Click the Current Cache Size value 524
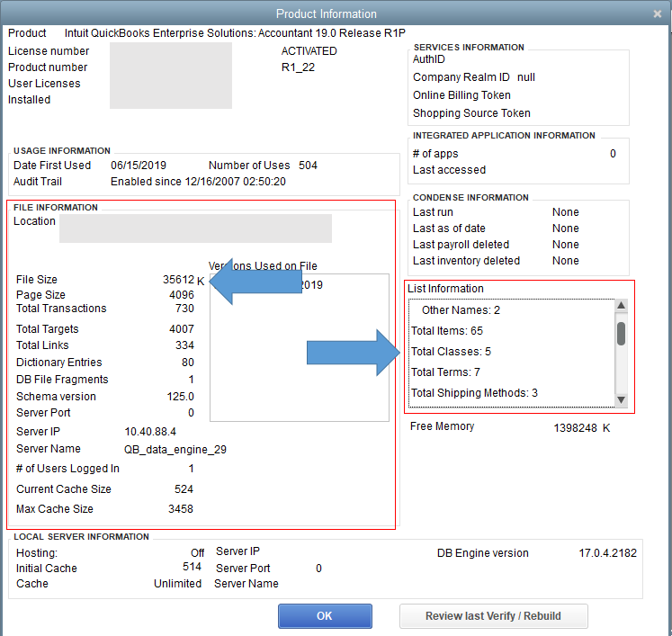Viewport: 672px width, 636px height. click(184, 489)
